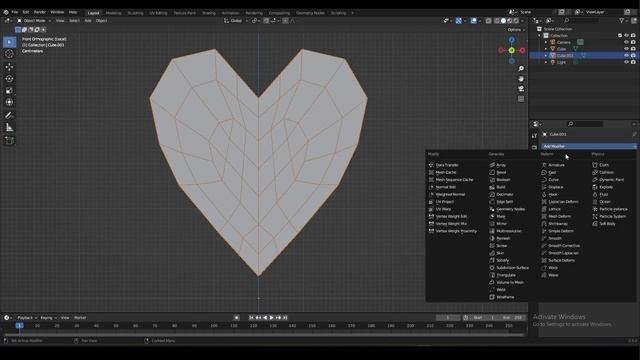Viewport: 640px width, 360px height.
Task: Open the Global transform orientation dropdown
Action: [236, 20]
